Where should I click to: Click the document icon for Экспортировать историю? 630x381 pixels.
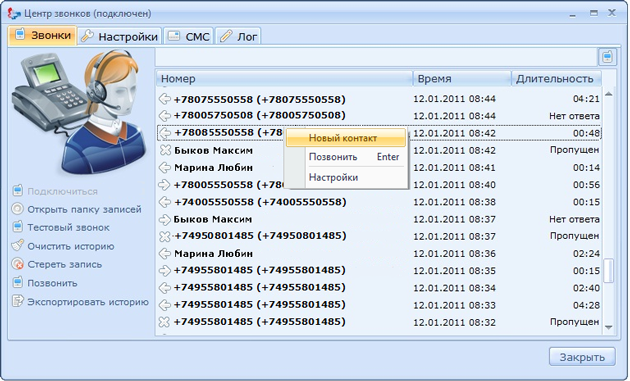coord(18,301)
